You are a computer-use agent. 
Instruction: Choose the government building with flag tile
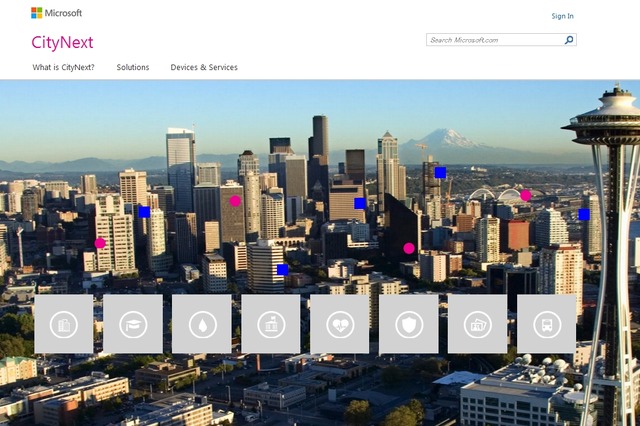tap(271, 324)
